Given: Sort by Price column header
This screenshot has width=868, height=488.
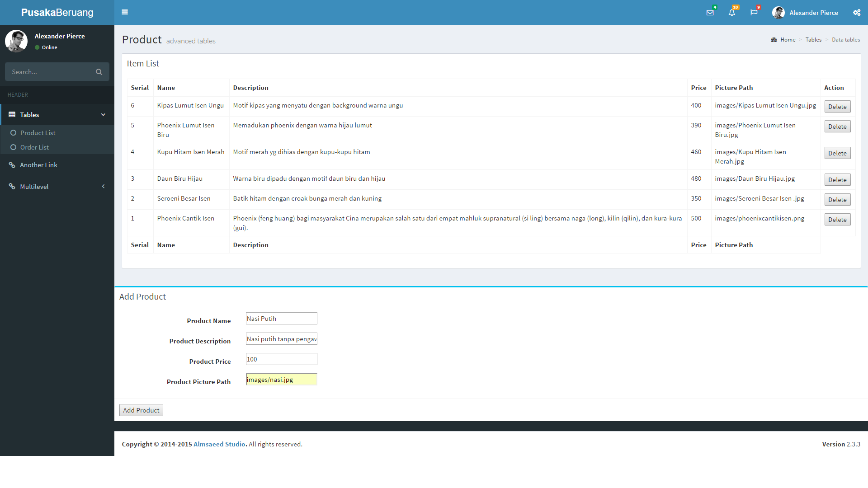Looking at the screenshot, I should 698,88.
